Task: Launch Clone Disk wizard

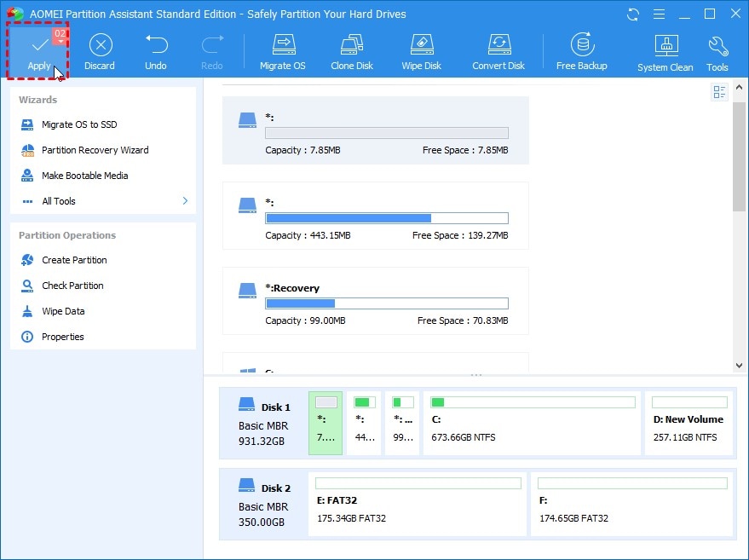Action: click(352, 52)
